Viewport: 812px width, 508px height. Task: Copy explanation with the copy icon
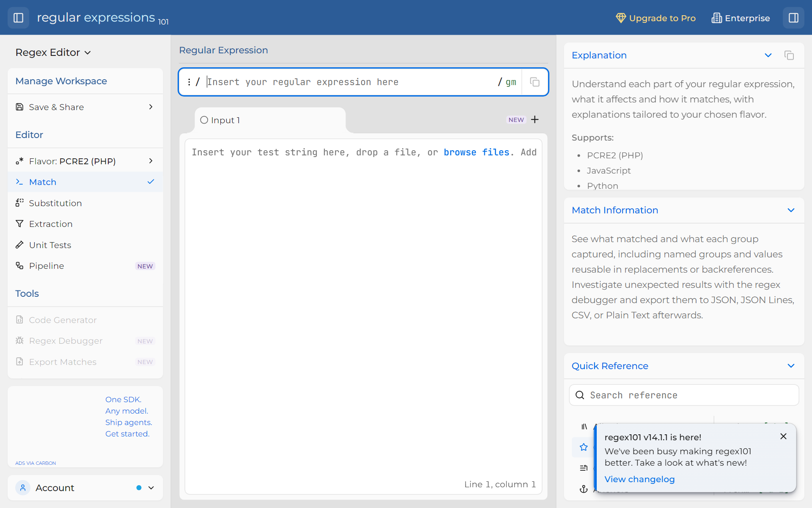point(789,55)
